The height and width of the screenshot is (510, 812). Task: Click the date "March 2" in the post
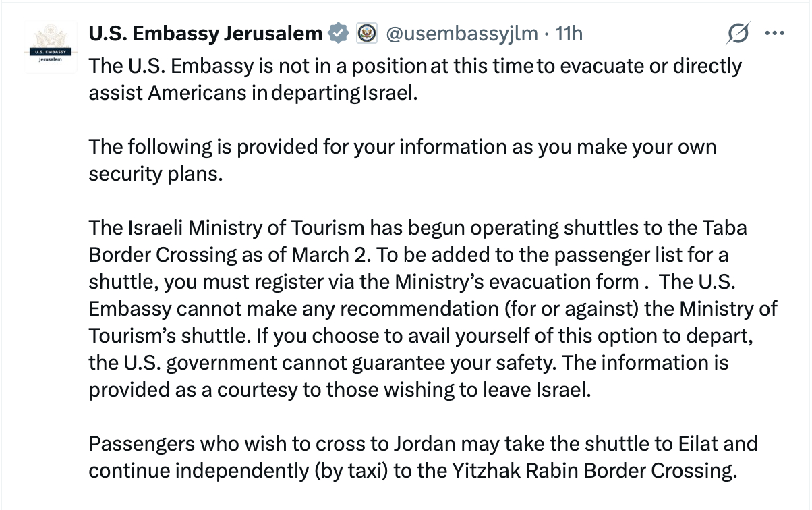click(324, 255)
